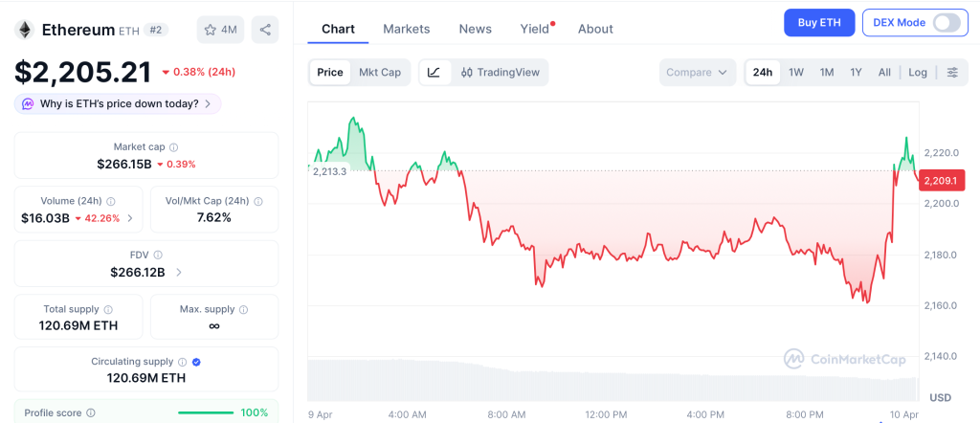This screenshot has width=980, height=423.
Task: Expand the FDV details chevron
Action: tap(179, 273)
